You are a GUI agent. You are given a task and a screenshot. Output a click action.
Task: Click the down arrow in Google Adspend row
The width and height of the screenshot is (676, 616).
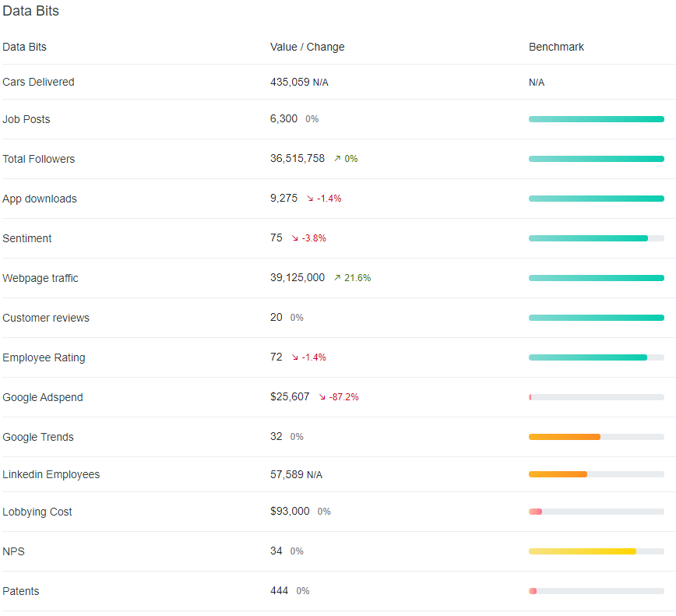[322, 397]
